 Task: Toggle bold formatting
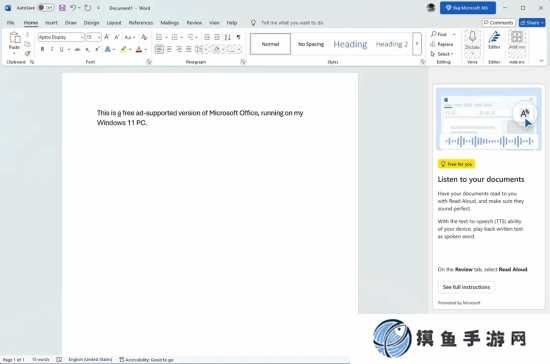(42, 49)
